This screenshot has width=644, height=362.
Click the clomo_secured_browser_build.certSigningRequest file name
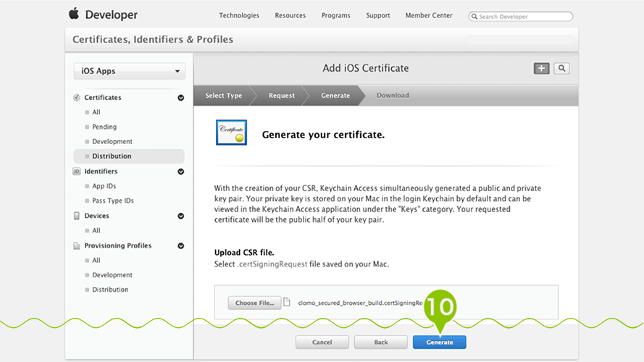[x=360, y=303]
